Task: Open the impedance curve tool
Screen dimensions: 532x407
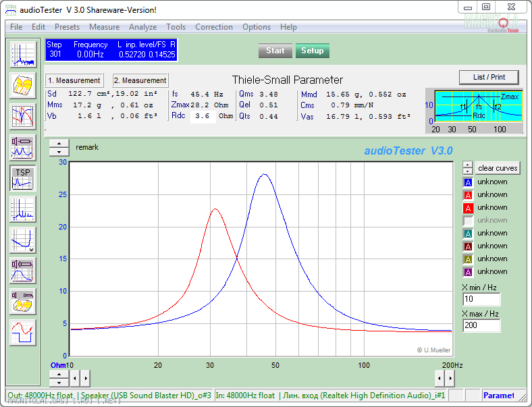Action: click(23, 240)
